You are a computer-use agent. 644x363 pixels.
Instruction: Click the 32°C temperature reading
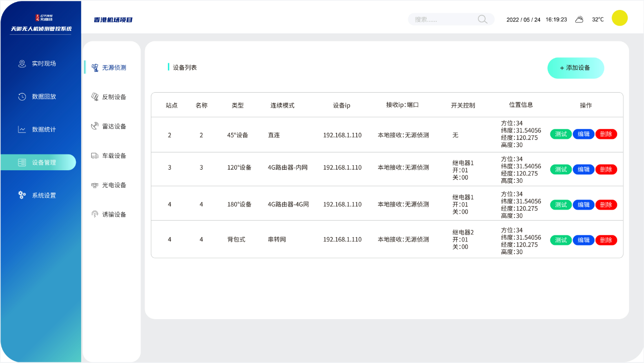point(598,20)
